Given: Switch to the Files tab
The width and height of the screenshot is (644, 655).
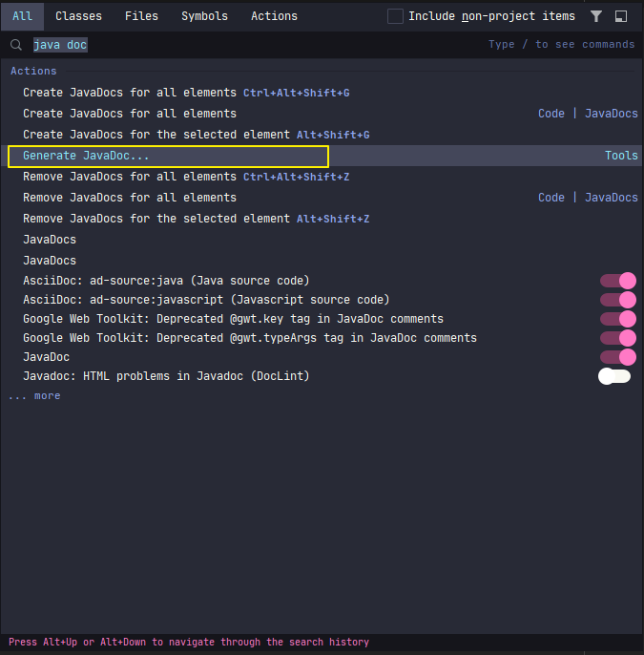Looking at the screenshot, I should pos(141,16).
